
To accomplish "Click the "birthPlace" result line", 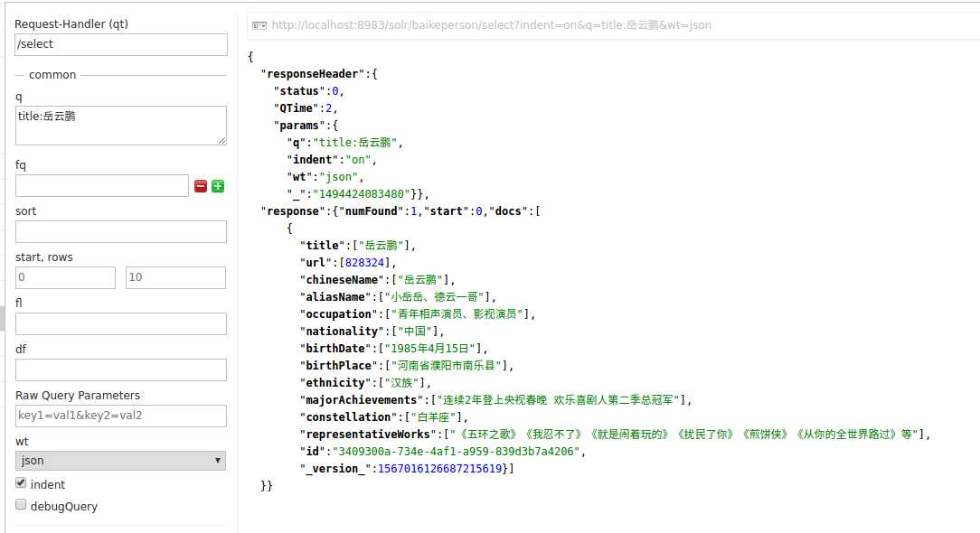I will pos(407,366).
